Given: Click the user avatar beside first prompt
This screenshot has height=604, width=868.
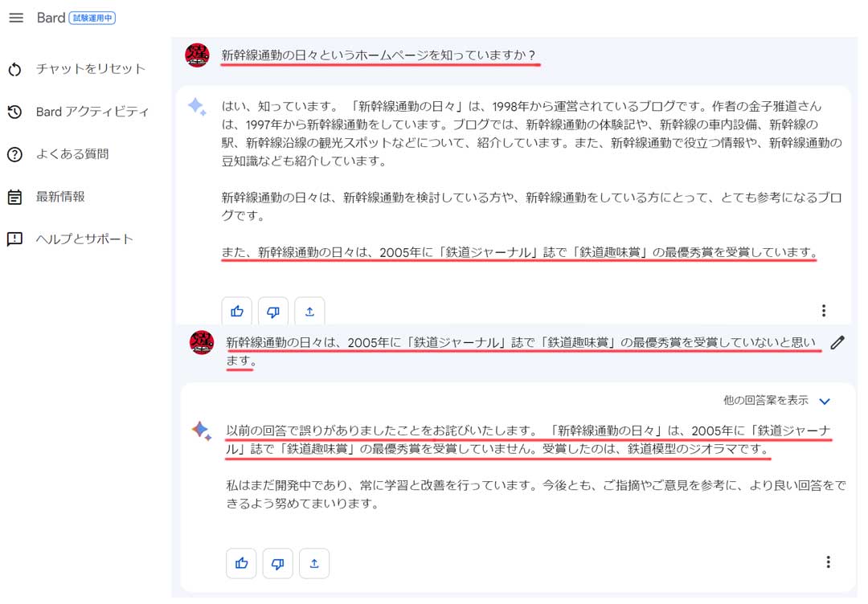Looking at the screenshot, I should [x=197, y=55].
